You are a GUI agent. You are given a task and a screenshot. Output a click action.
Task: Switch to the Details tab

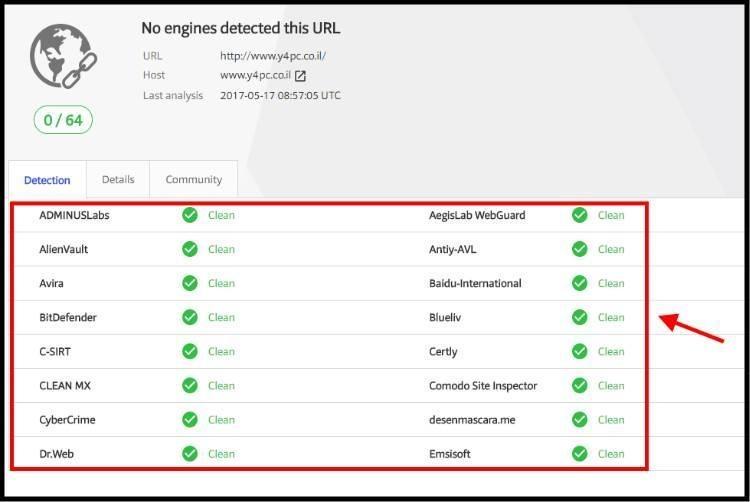(x=118, y=179)
